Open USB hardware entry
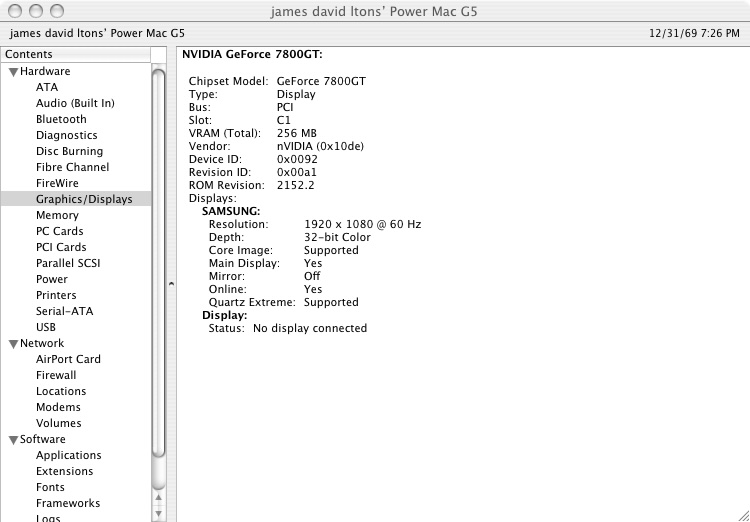This screenshot has height=522, width=750. point(46,327)
